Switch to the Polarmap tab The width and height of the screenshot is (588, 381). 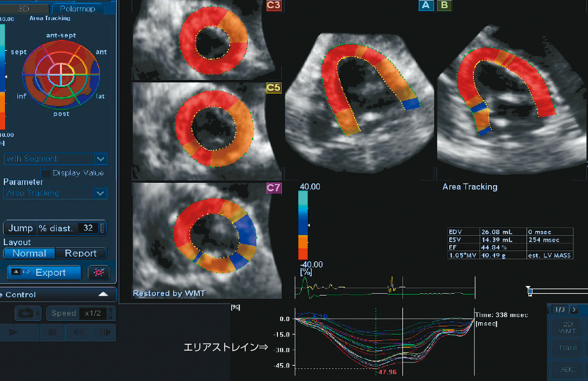point(77,9)
